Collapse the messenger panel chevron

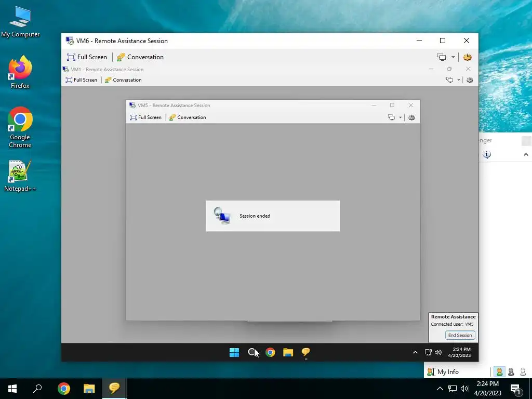pos(526,155)
